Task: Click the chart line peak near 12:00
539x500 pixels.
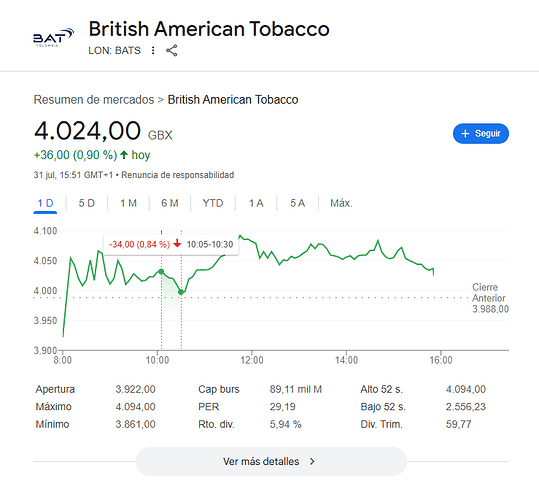Action: click(x=240, y=235)
